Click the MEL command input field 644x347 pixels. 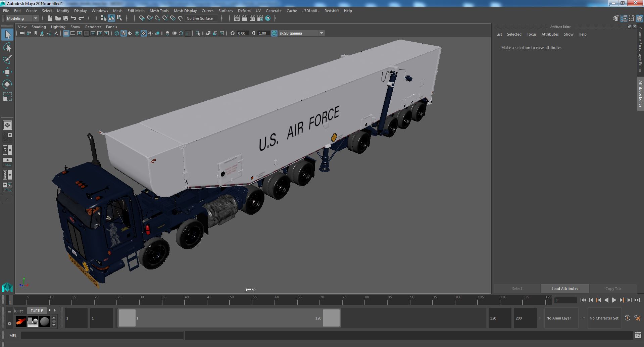tap(102, 336)
